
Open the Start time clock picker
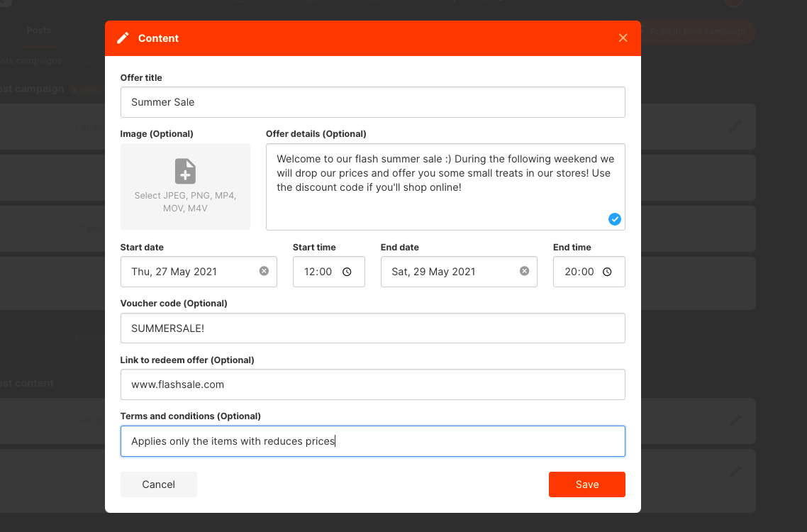pos(347,272)
